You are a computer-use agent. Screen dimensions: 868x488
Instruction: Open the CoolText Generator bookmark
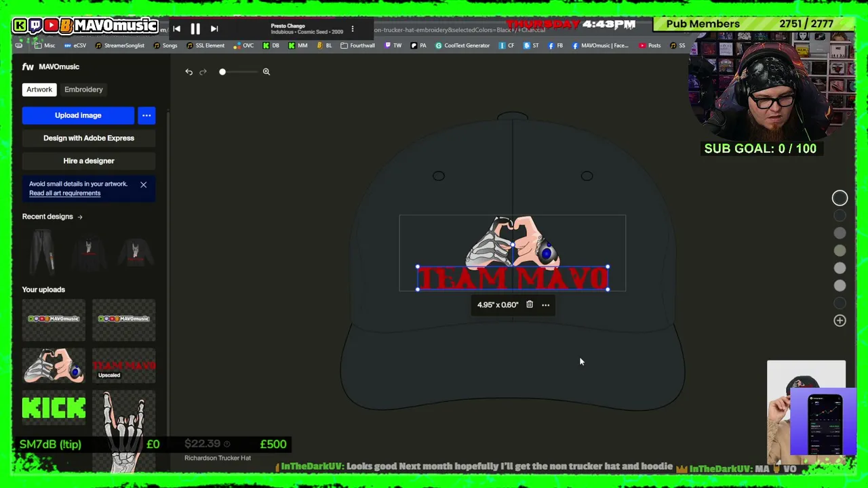click(x=462, y=45)
